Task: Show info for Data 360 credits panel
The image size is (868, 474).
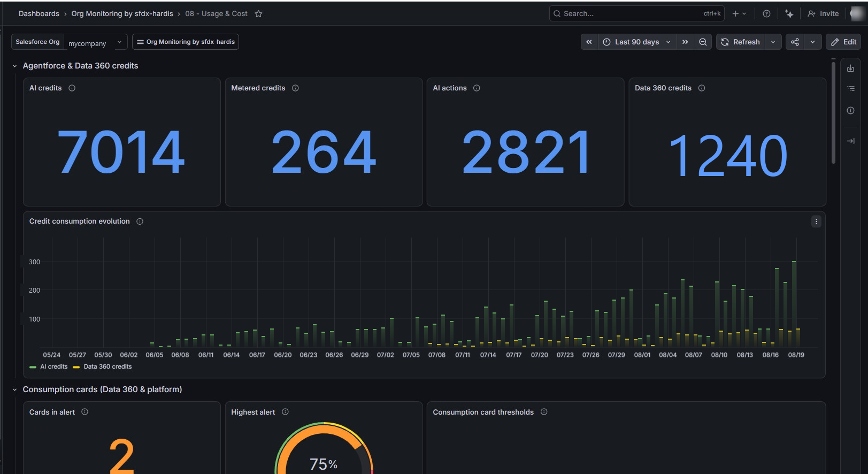Action: pyautogui.click(x=702, y=88)
